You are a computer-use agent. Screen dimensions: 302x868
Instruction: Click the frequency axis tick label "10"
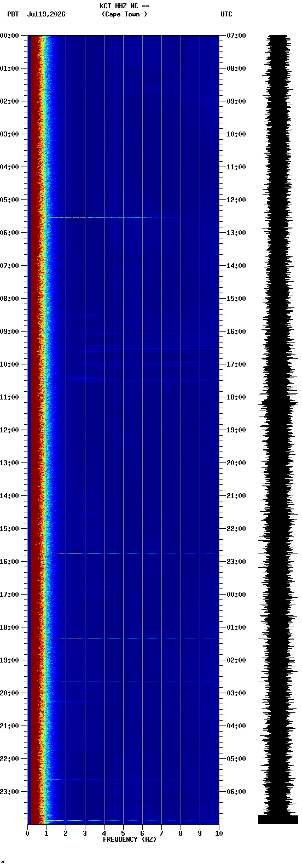click(219, 833)
